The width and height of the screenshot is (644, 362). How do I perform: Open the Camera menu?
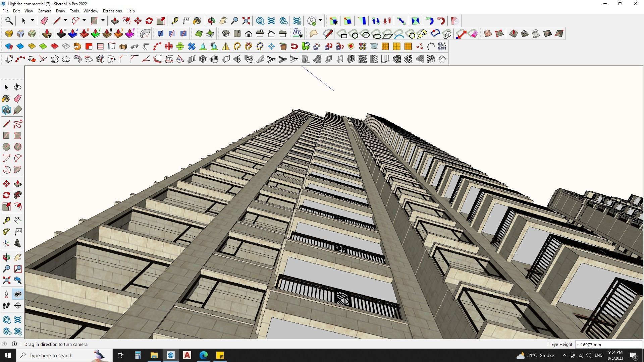point(44,11)
